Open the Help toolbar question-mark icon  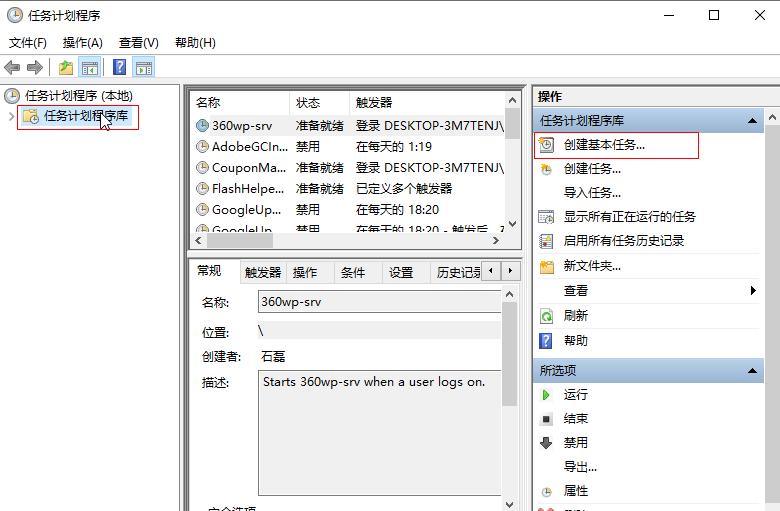(x=119, y=67)
